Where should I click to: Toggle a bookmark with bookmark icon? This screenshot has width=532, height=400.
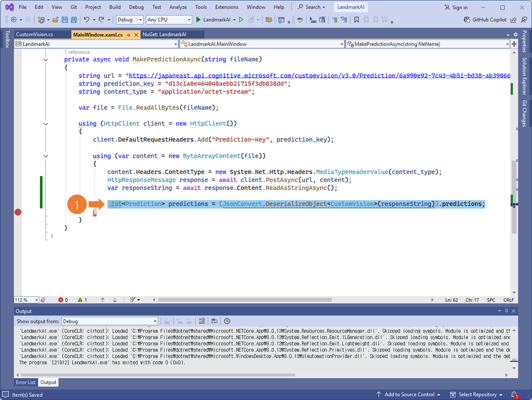tap(357, 20)
